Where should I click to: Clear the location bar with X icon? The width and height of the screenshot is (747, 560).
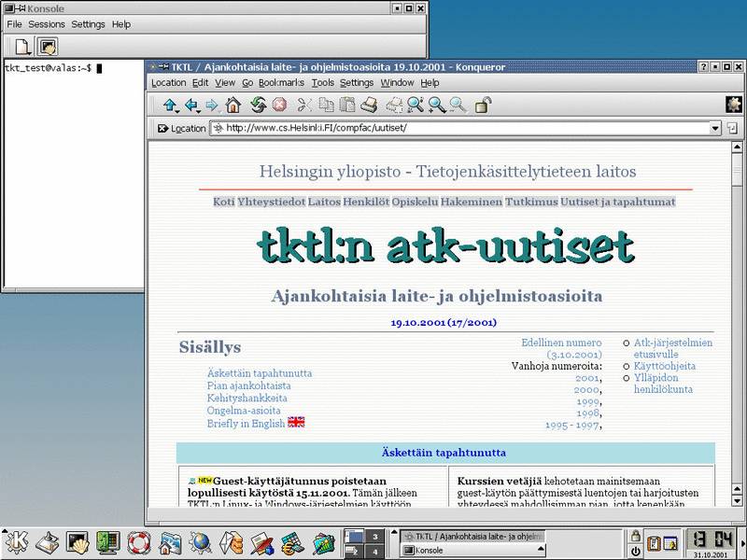coord(162,128)
